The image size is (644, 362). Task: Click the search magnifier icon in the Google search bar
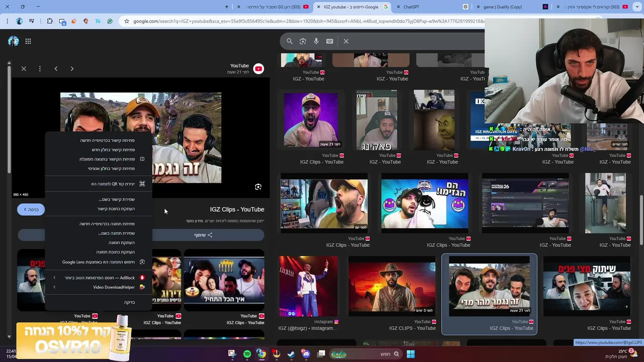coord(289,41)
